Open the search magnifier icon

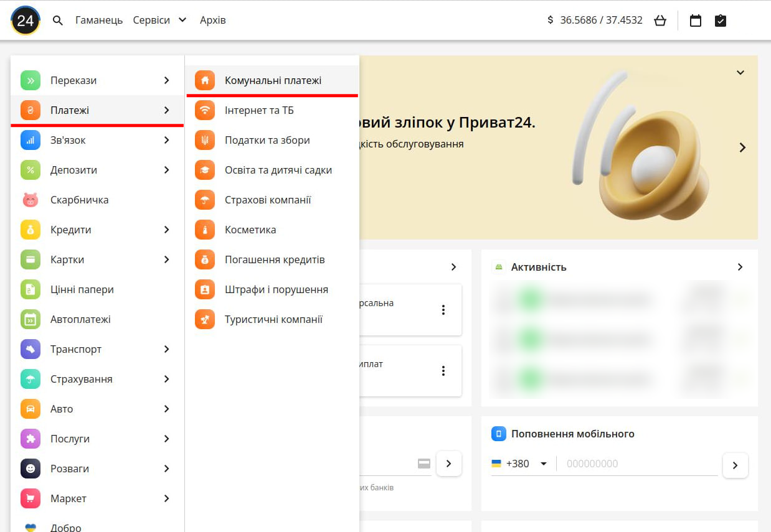(x=58, y=21)
